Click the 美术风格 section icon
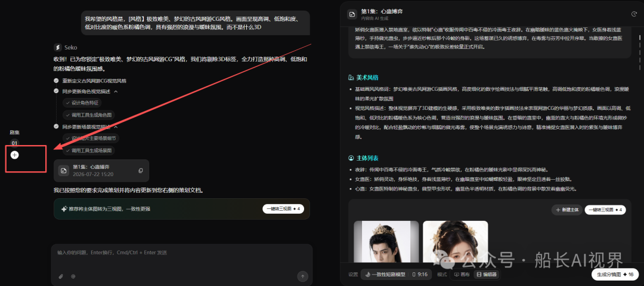Viewport: 644px width, 286px height. coord(351,78)
